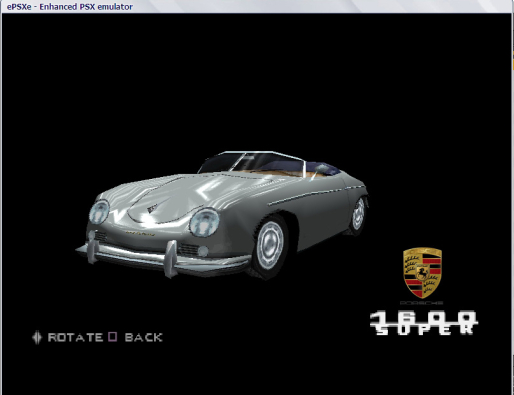Screen dimensions: 514x395
Task: Click the 1600 model number text
Action: click(x=423, y=317)
